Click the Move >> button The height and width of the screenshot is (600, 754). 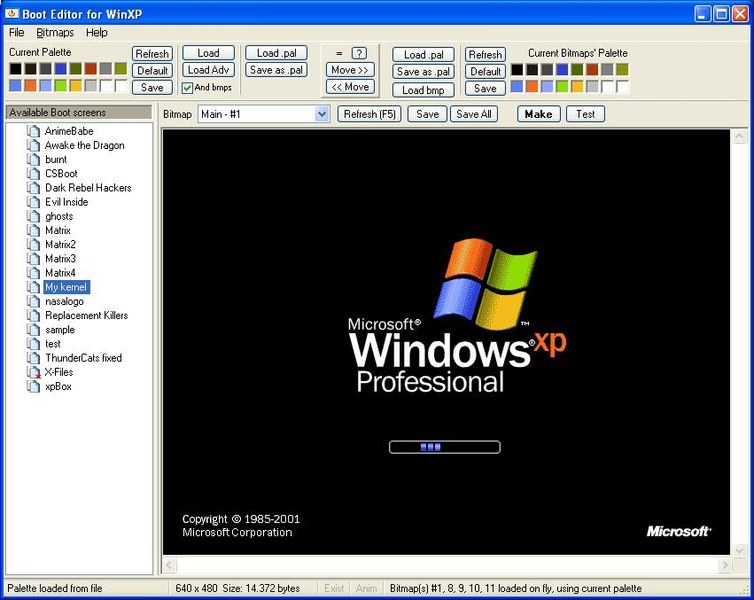[x=350, y=70]
